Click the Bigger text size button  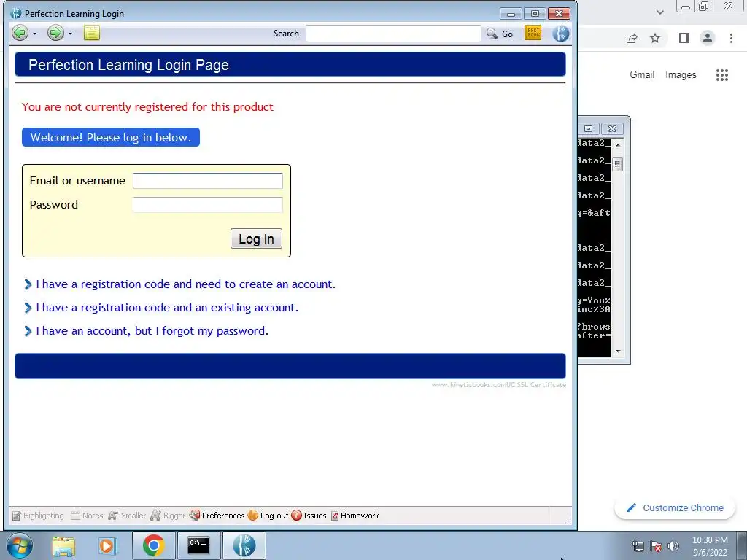click(167, 516)
